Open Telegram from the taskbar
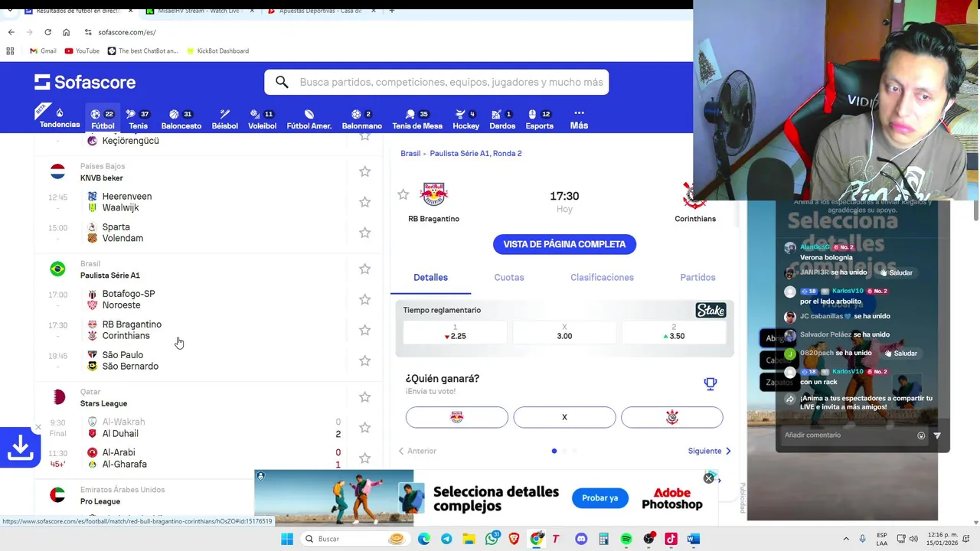Viewport: 980px width, 551px height. [x=446, y=539]
